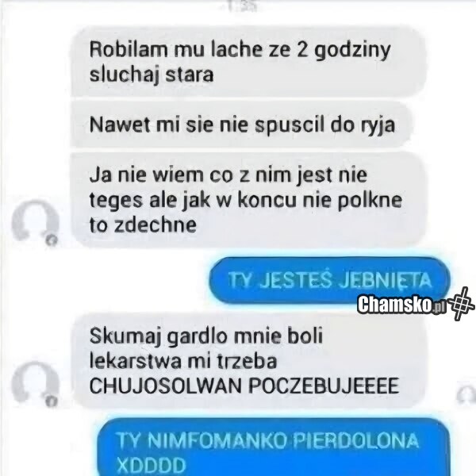
Task: Tap the blue "TY NIMFOMANKO" reply bubble
Action: [273, 447]
